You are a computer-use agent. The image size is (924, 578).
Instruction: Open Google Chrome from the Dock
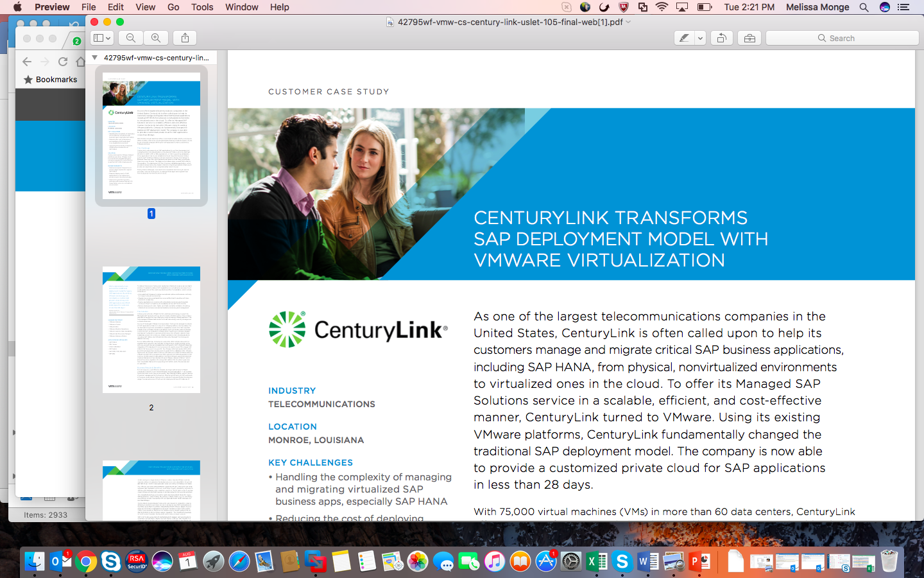tap(86, 561)
